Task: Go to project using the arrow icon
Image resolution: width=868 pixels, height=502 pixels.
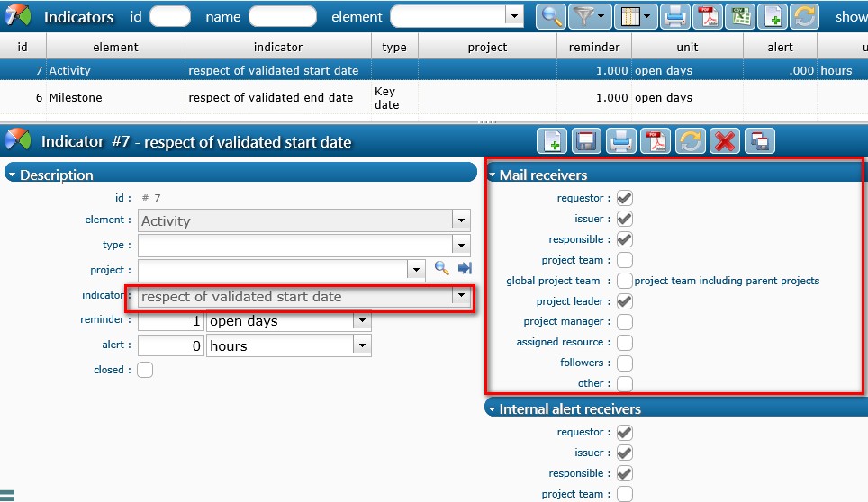Action: pyautogui.click(x=465, y=268)
